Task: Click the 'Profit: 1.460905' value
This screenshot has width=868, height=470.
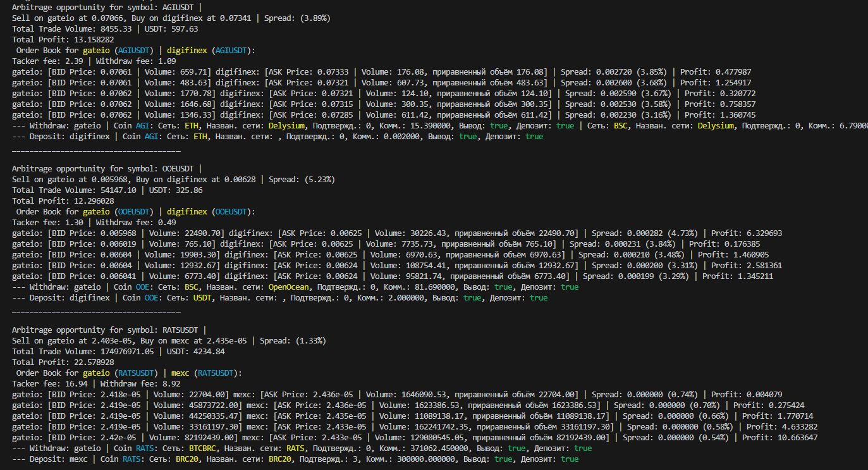Action: click(733, 255)
